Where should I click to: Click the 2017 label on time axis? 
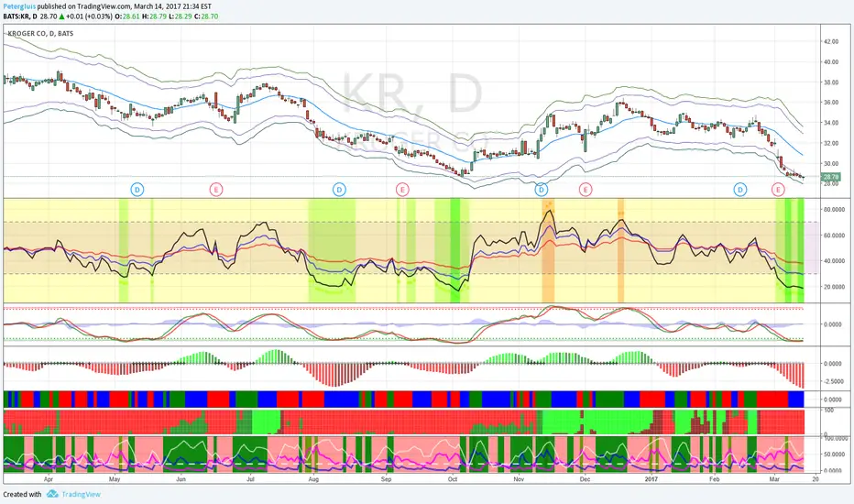[x=651, y=479]
